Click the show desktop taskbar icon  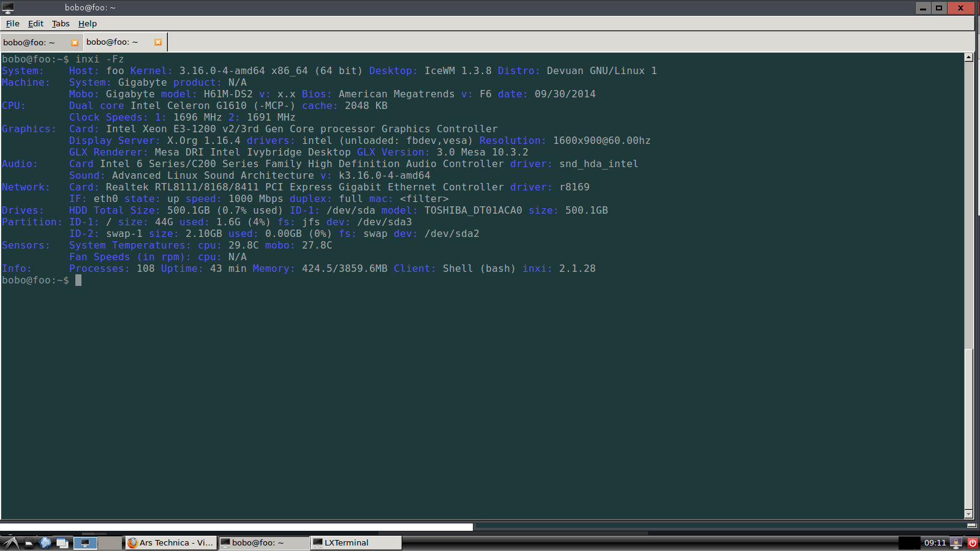point(29,542)
